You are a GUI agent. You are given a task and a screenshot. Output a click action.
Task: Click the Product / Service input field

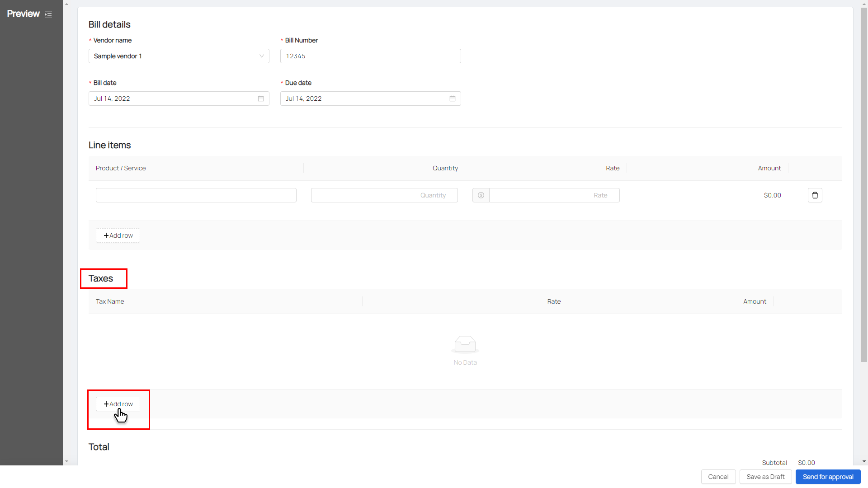[x=196, y=195]
